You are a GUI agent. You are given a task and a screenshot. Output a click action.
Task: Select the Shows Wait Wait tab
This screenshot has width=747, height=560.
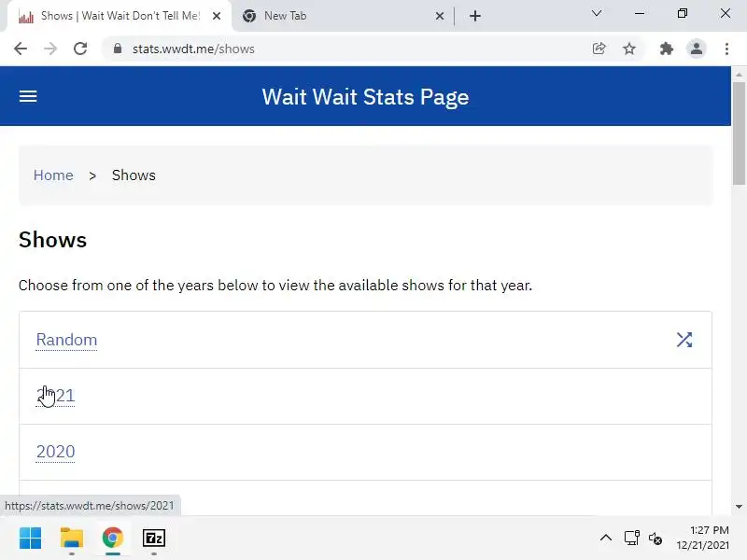tap(120, 16)
